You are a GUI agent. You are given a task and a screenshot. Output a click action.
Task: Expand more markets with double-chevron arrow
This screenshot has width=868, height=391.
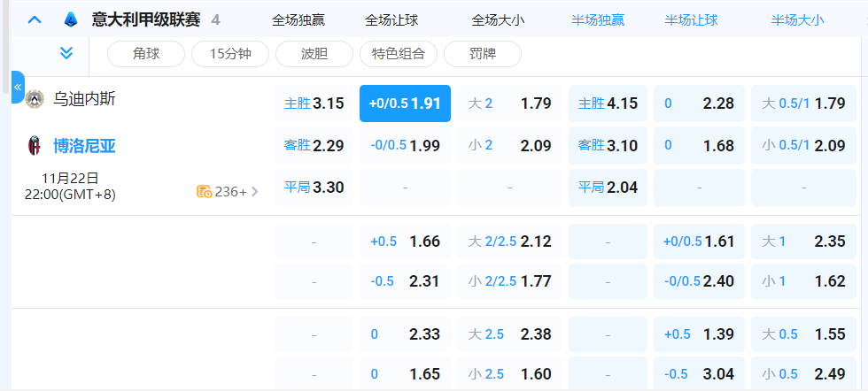pyautogui.click(x=66, y=53)
